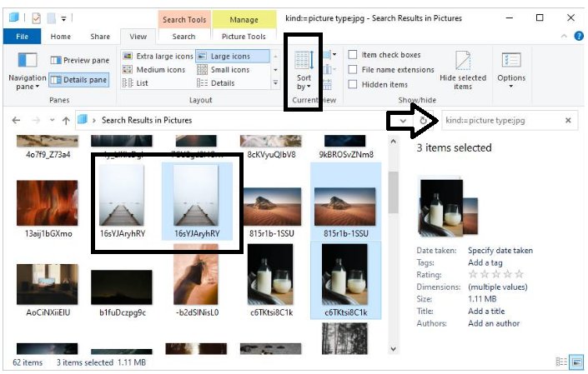Open the Sort by menu
The image size is (588, 374).
coord(304,70)
